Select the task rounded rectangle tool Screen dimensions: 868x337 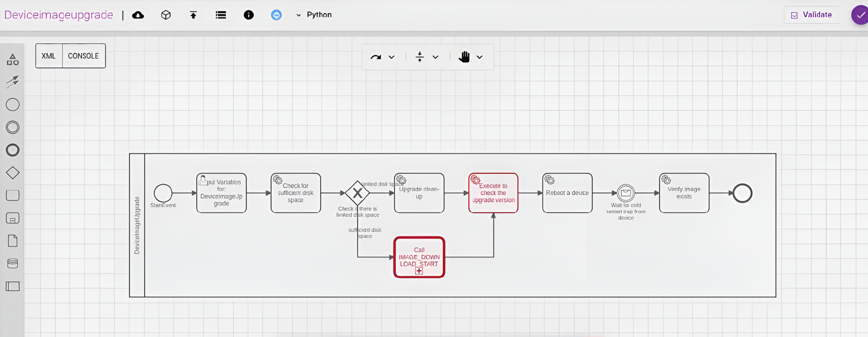[x=13, y=195]
